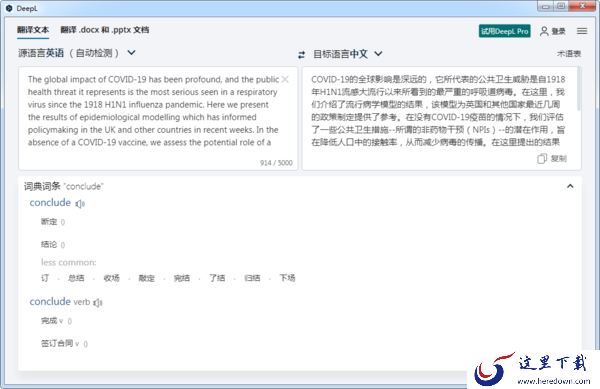The image size is (600, 389).
Task: Open the hamburger menu
Action: 582,31
